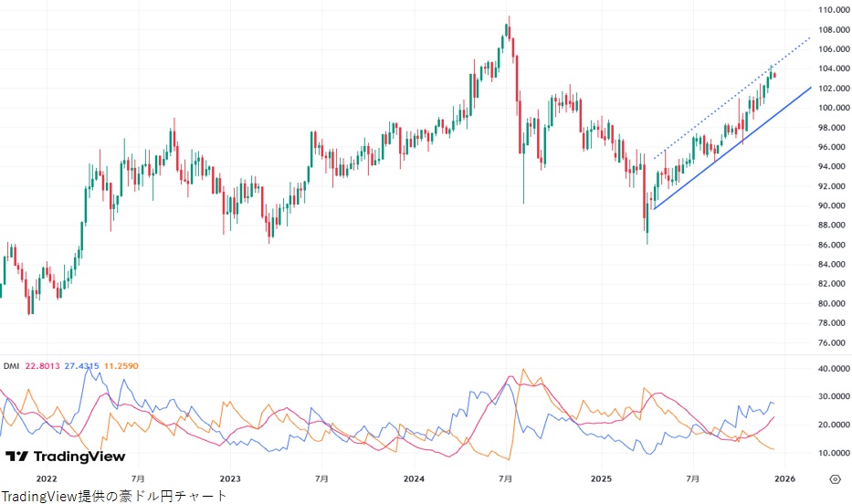Click the highest candle peak near 109

pyautogui.click(x=509, y=20)
